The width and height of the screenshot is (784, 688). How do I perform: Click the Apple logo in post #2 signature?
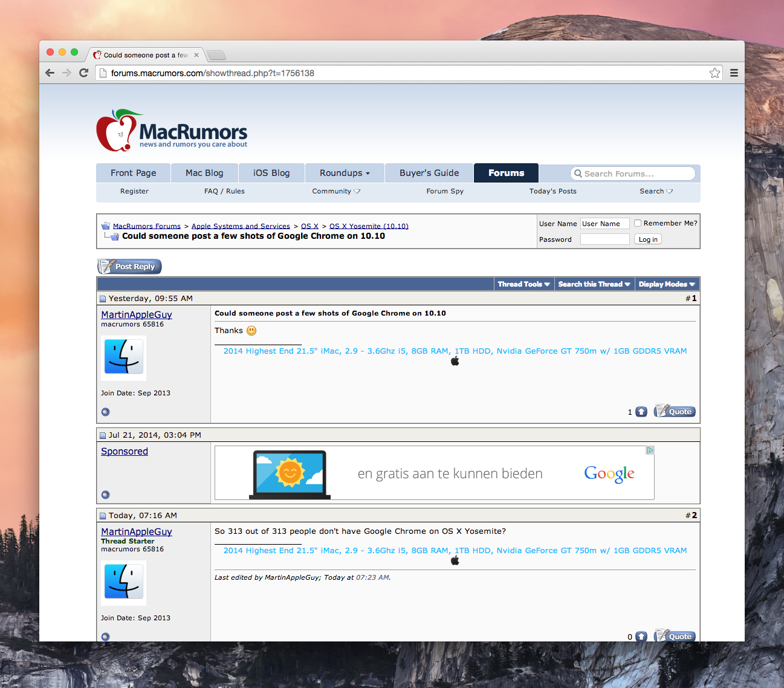click(455, 560)
